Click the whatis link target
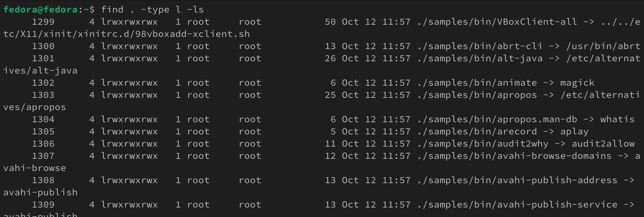 (617, 119)
